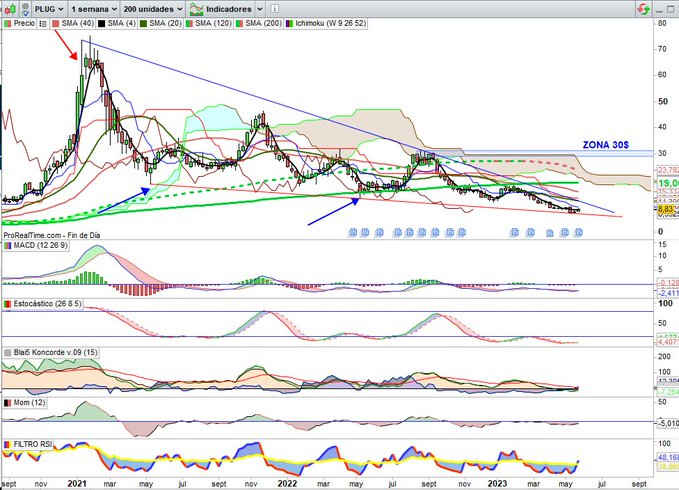This screenshot has width=679, height=490.
Task: Click the Indicadores button
Action: point(221,9)
